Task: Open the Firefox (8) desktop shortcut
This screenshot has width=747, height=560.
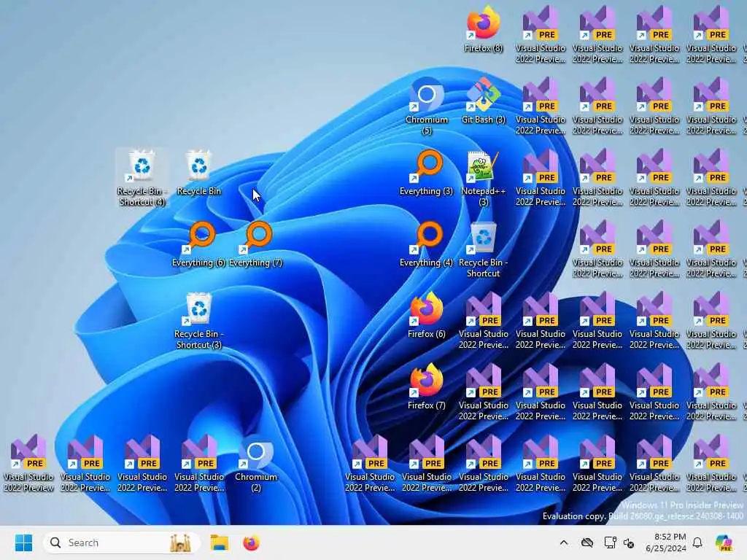Action: 483,29
